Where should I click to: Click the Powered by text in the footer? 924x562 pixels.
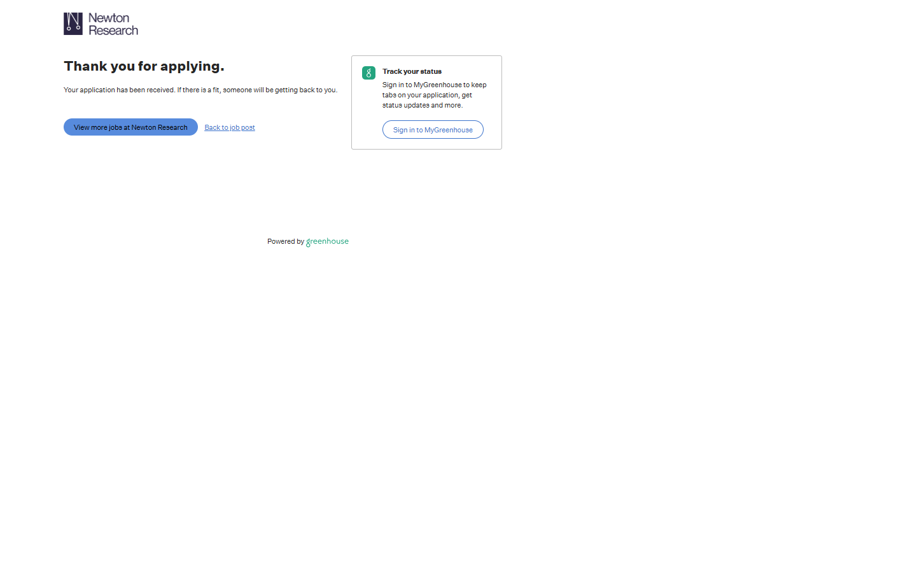click(x=285, y=241)
